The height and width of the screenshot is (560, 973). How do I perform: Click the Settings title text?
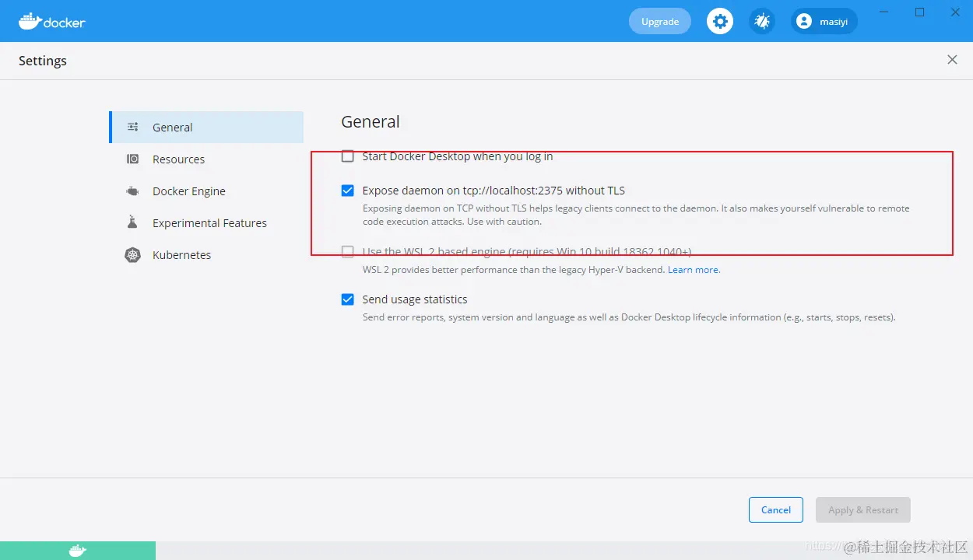click(43, 61)
